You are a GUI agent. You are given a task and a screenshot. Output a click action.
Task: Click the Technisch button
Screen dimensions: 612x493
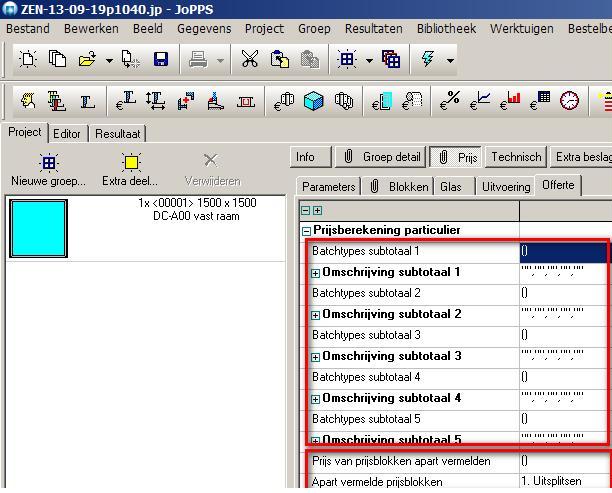[516, 157]
